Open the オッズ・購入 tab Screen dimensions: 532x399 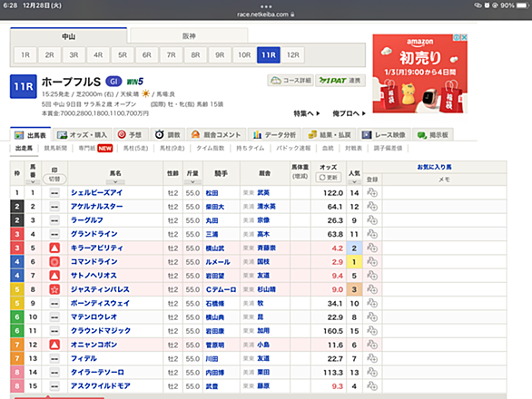83,134
